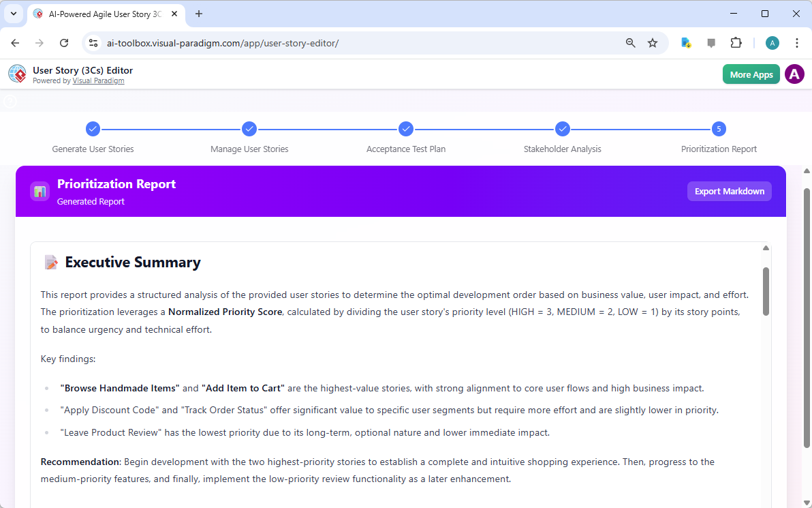Click the zoom icon in the address bar
The height and width of the screenshot is (508, 812).
[x=630, y=42]
